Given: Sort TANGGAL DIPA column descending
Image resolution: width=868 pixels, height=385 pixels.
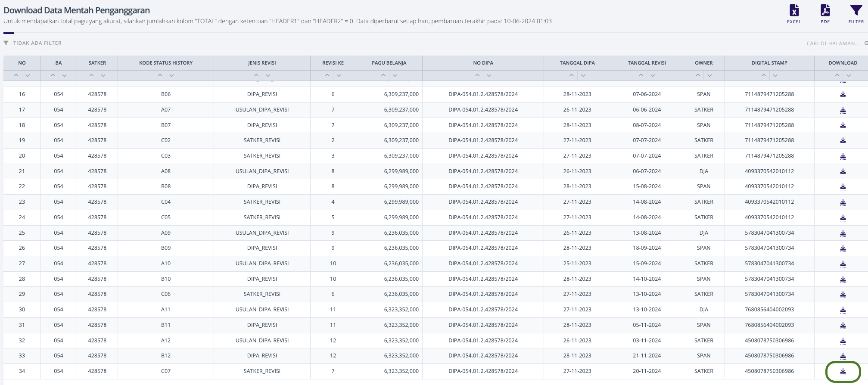Looking at the screenshot, I should click(583, 75).
